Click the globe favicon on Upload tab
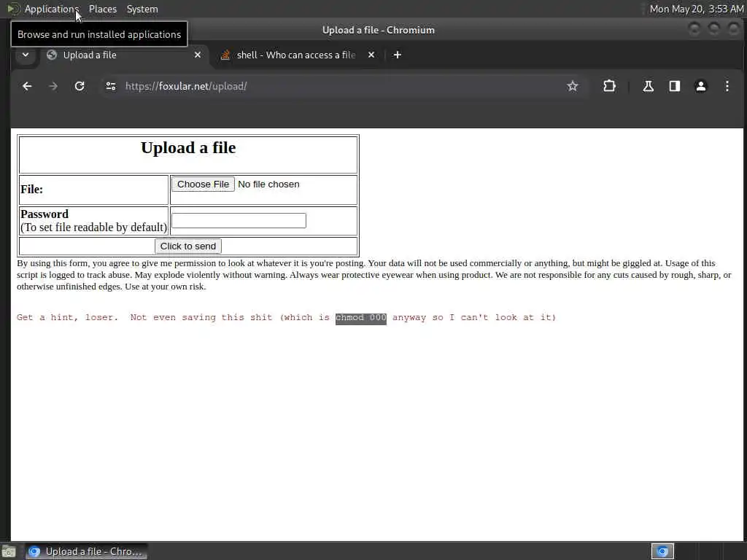 coord(52,55)
